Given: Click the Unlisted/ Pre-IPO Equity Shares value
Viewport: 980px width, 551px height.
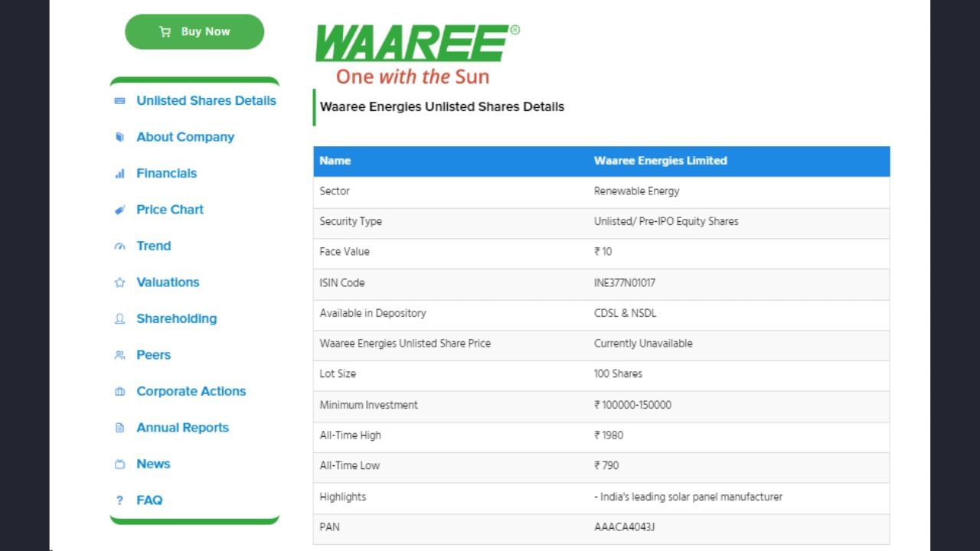Looking at the screenshot, I should tap(666, 221).
